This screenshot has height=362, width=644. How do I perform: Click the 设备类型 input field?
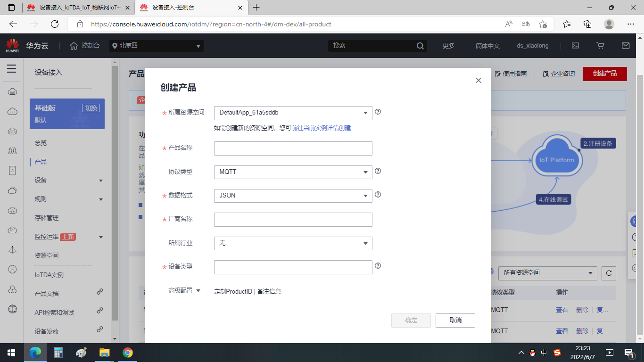click(x=293, y=267)
